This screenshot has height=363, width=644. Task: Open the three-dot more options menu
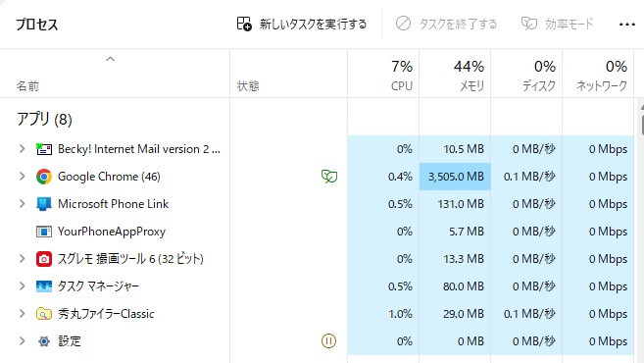tap(627, 25)
